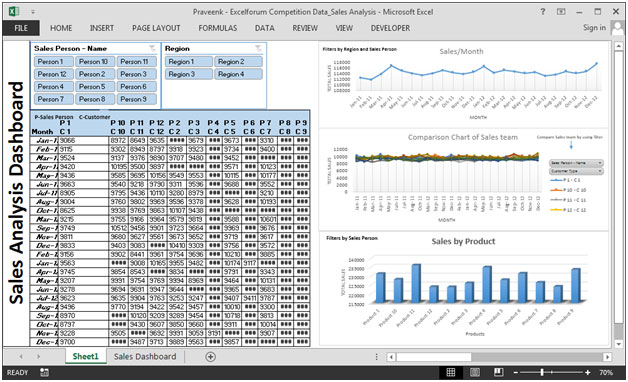Image resolution: width=628 pixels, height=382 pixels.
Task: Add a new sheet with plus button
Action: (x=210, y=357)
